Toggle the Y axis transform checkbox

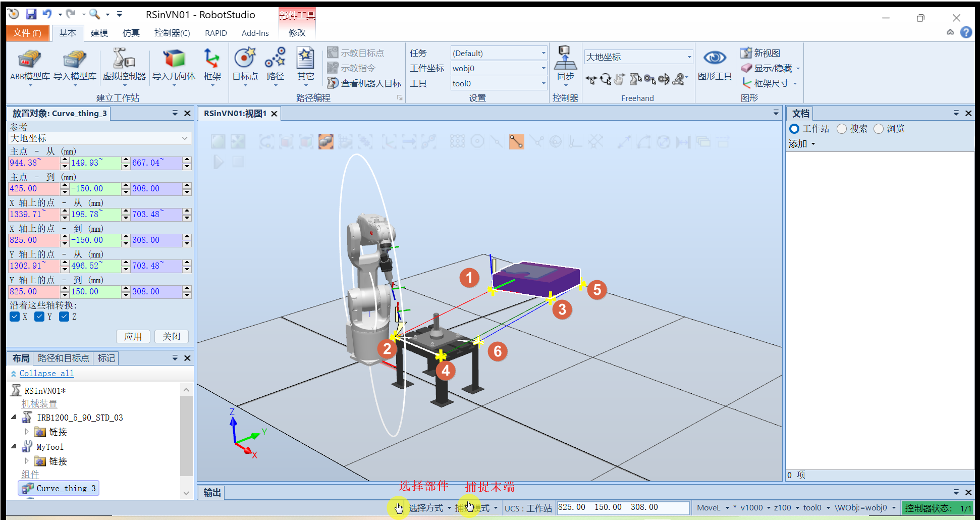point(39,317)
